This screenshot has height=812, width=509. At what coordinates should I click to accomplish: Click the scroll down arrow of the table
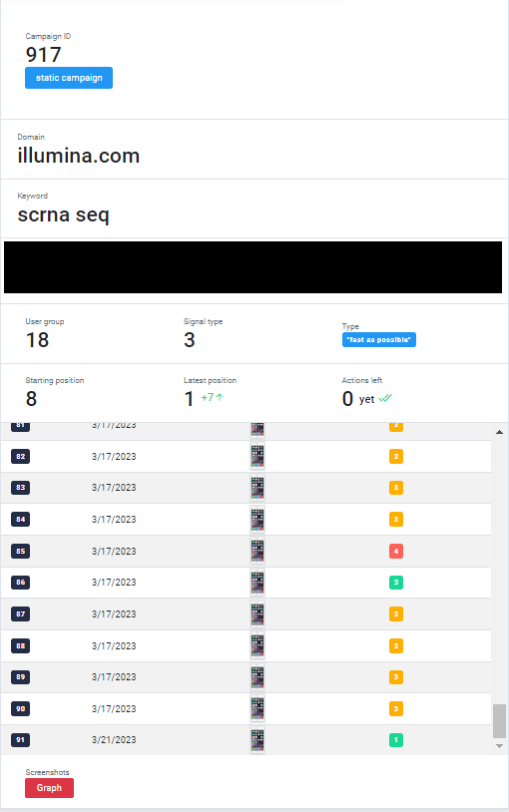point(499,746)
